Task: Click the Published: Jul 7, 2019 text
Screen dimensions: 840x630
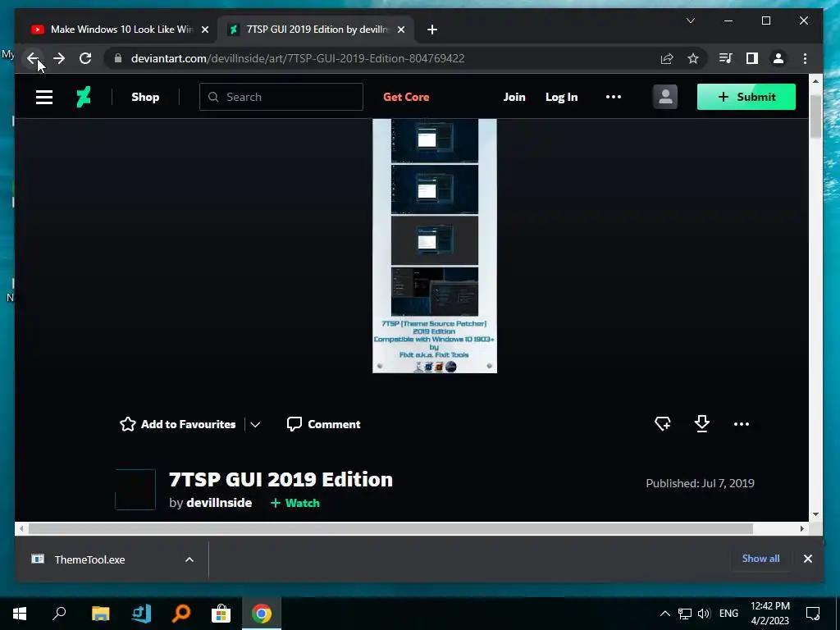Action: [701, 483]
